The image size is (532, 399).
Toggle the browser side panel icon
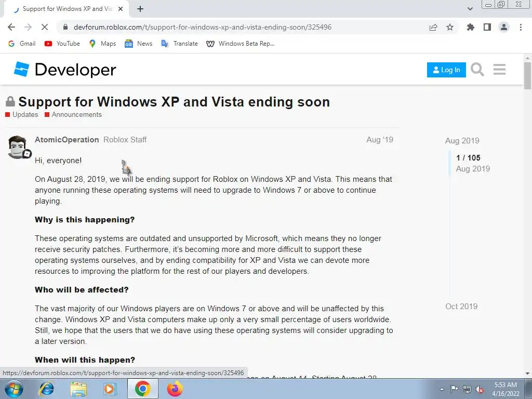487,27
